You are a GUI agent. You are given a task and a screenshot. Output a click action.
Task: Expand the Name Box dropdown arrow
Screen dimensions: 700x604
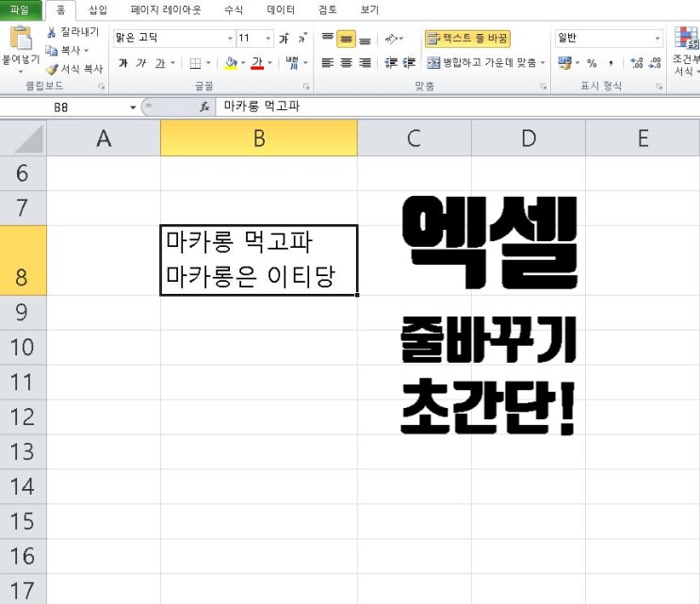(x=133, y=107)
